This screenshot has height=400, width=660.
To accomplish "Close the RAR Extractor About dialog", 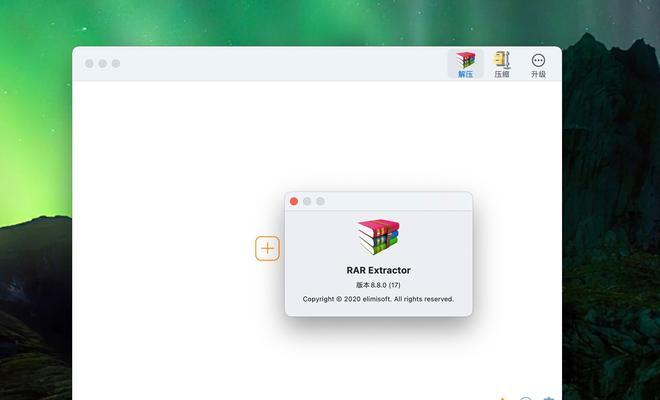I will 294,201.
